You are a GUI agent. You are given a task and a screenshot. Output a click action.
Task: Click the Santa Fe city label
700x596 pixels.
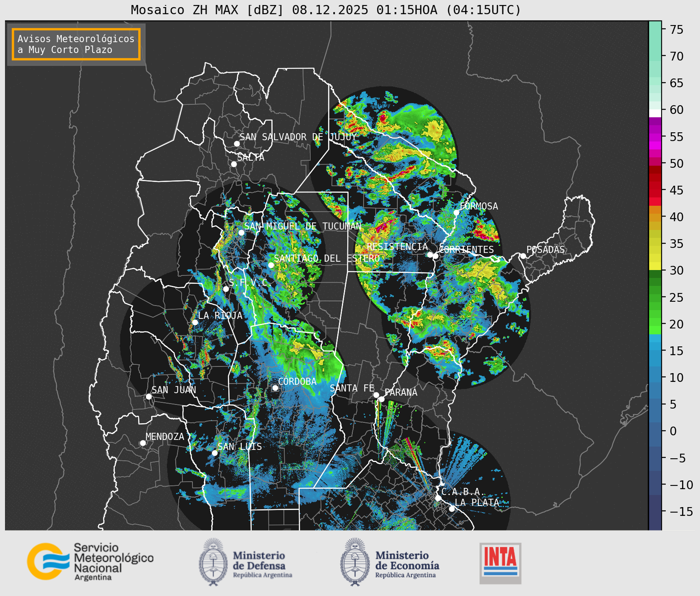pos(352,388)
